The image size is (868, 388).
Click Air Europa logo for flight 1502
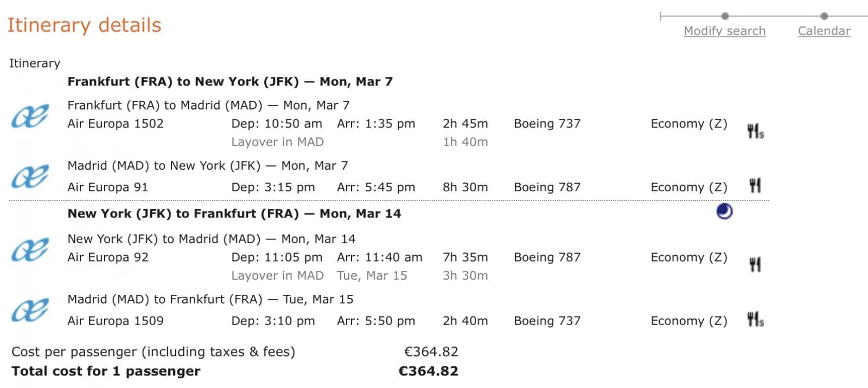coord(30,116)
